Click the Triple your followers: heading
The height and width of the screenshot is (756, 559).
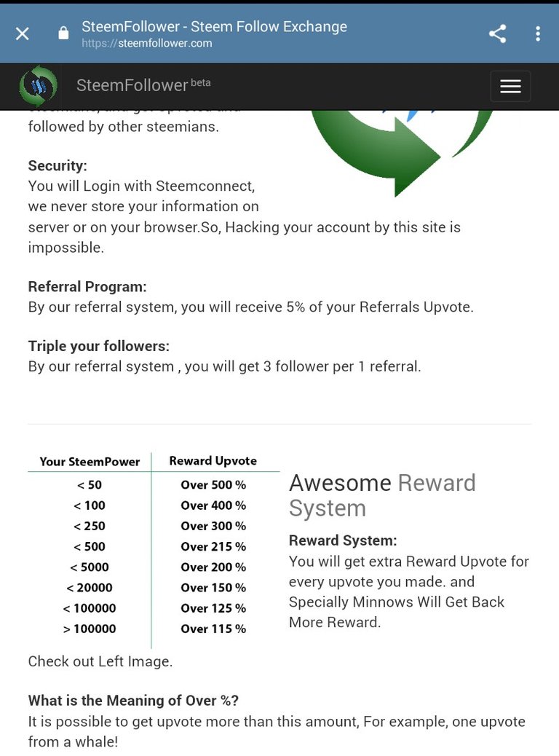99,346
